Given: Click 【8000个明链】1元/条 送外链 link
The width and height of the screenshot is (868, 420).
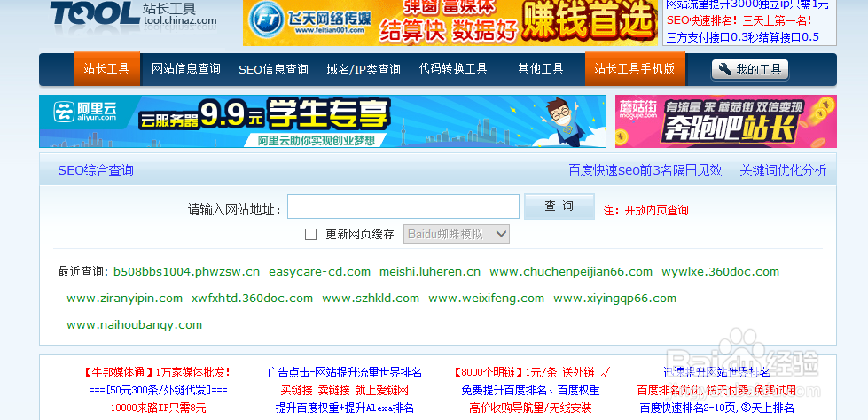Looking at the screenshot, I should tap(530, 372).
